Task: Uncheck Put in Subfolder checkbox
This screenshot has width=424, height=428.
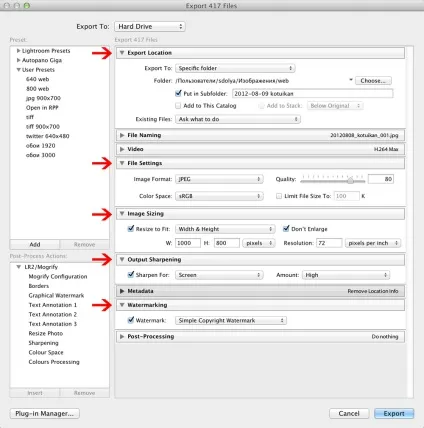Action: point(178,93)
